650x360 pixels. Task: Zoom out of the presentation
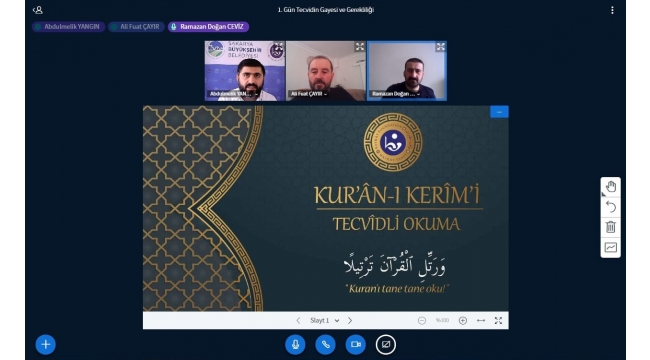[x=422, y=321]
